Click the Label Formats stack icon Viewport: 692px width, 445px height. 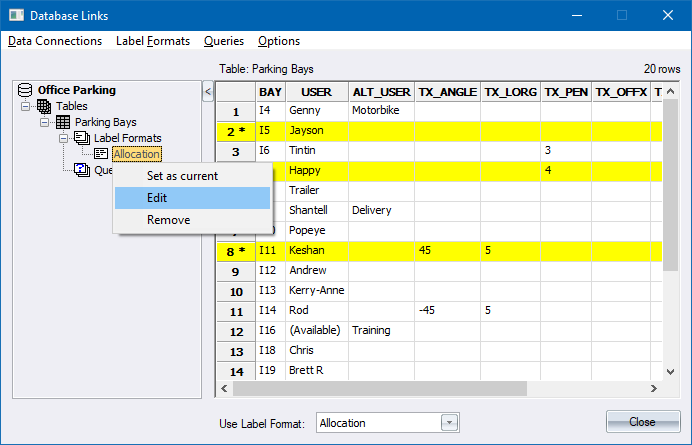[x=82, y=138]
